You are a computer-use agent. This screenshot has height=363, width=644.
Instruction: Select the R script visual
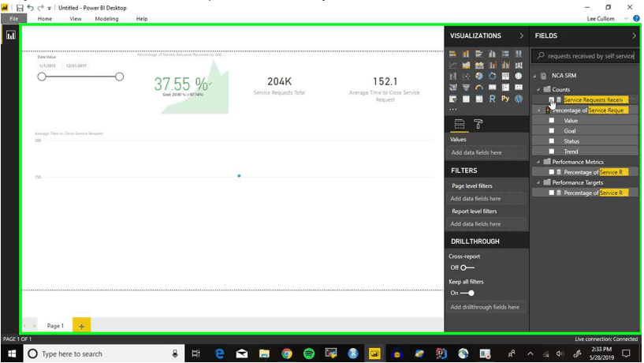click(492, 99)
